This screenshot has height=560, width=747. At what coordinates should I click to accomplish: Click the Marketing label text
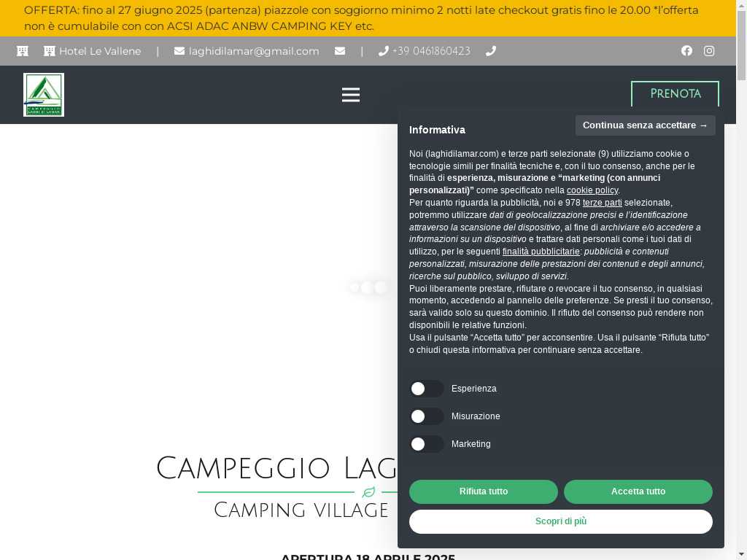[x=471, y=444]
